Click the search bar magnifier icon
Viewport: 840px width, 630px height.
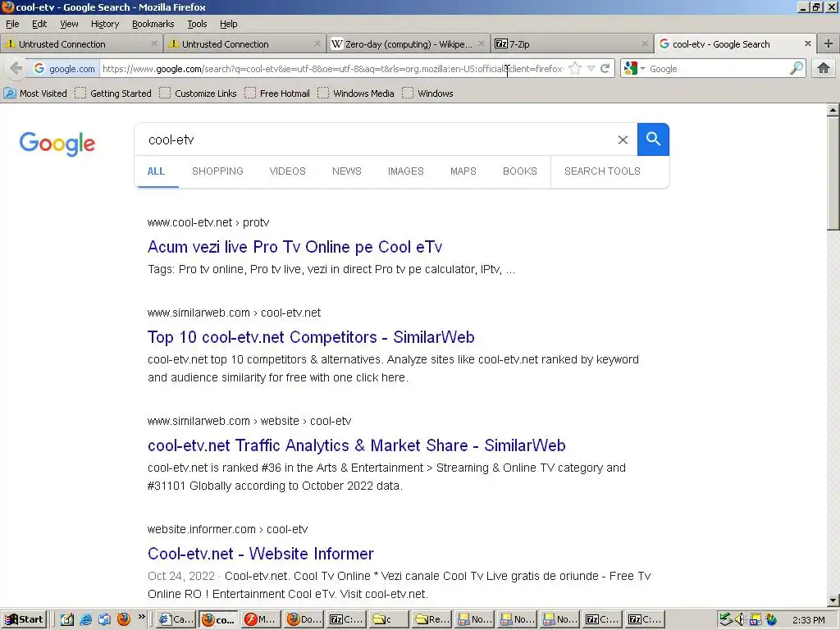797,68
